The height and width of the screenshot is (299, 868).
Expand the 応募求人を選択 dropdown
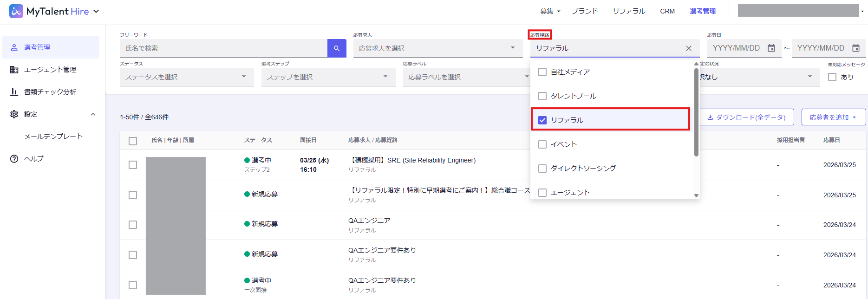pyautogui.click(x=437, y=48)
